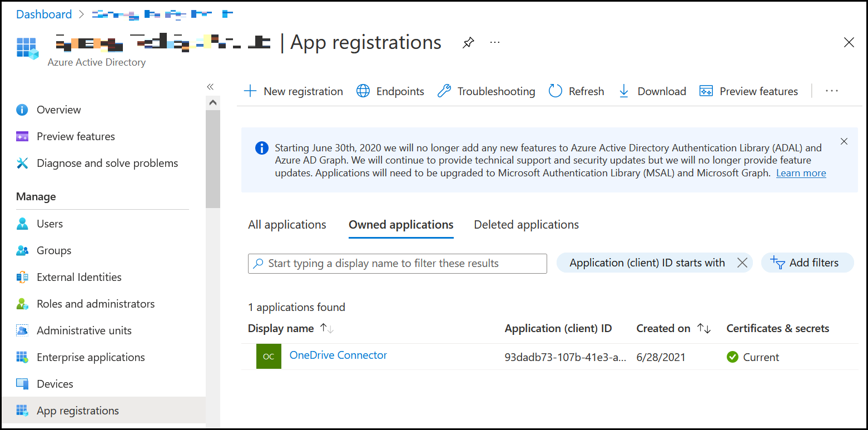
Task: Collapse the sidebar with the double chevron
Action: (210, 87)
